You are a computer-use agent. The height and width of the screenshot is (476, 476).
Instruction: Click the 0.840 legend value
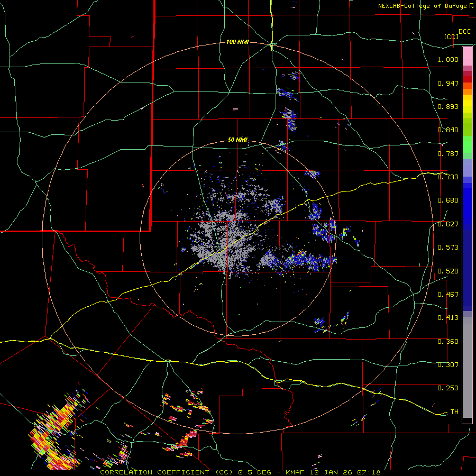(448, 130)
